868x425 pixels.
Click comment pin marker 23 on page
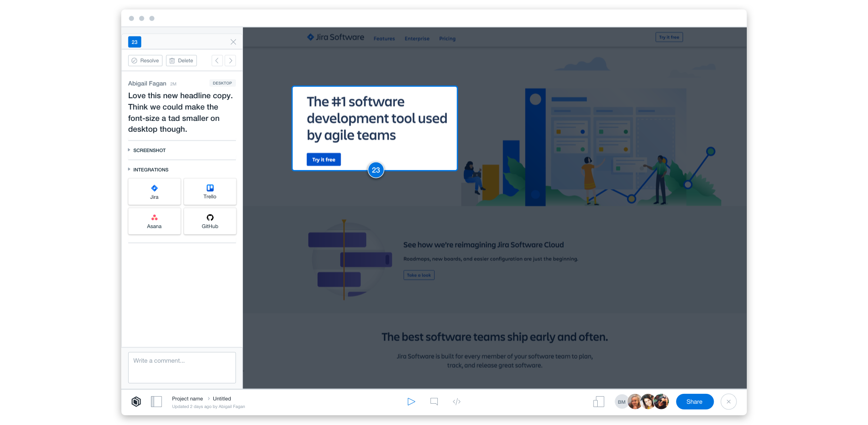tap(376, 170)
